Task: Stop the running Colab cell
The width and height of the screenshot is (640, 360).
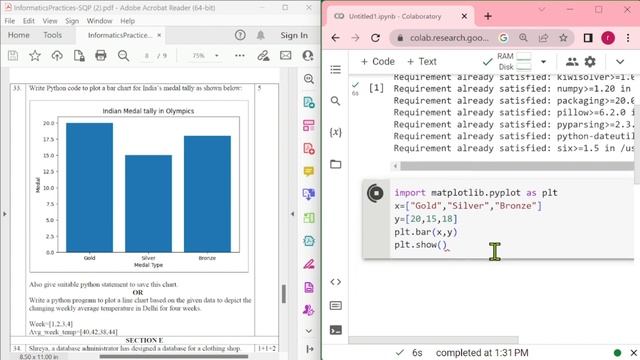Action: click(376, 193)
